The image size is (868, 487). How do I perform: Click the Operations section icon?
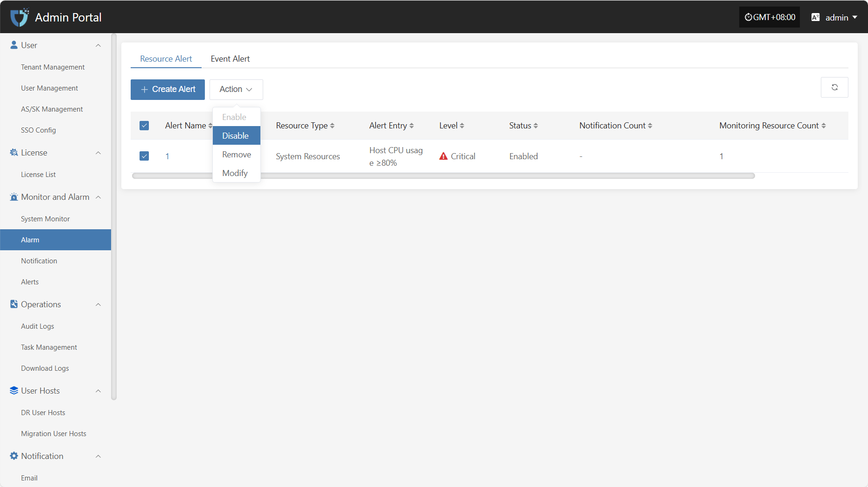pos(14,304)
